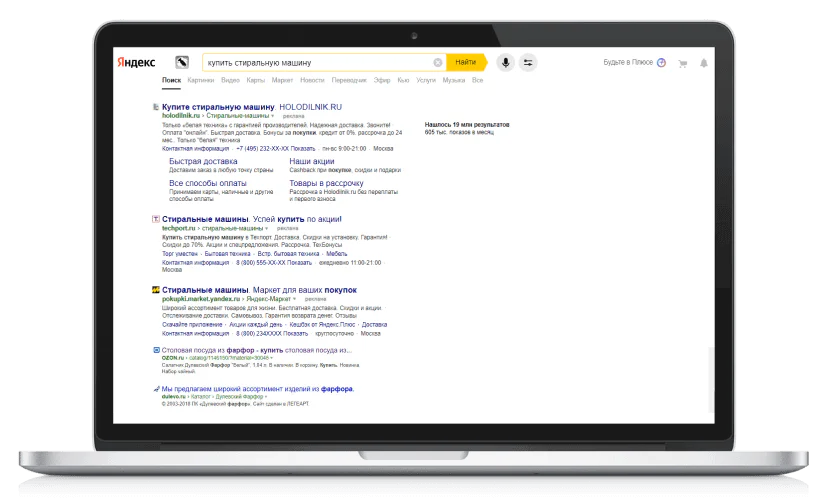Open 'Купите стиральную машину. HOLODILNIK.RU' result
The width and height of the screenshot is (828, 504).
pos(252,107)
